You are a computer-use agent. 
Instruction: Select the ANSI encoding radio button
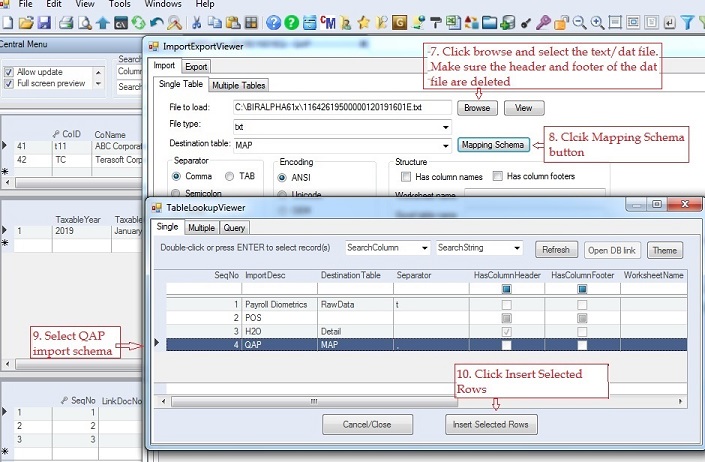pos(282,178)
